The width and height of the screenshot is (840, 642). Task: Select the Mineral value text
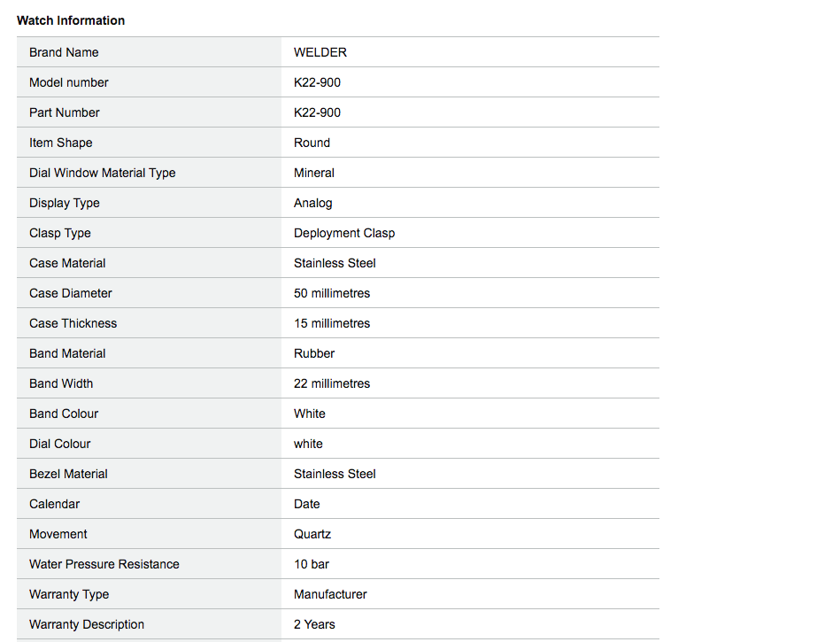coord(314,173)
